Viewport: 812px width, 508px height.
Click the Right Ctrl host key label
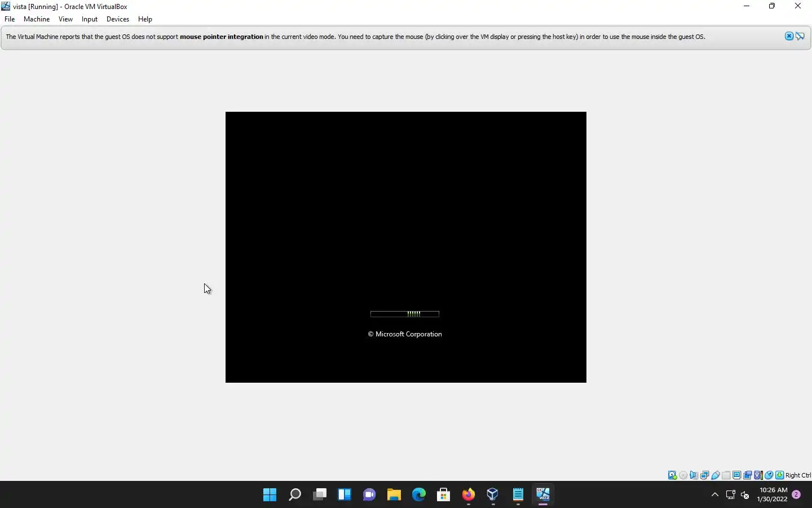click(x=798, y=475)
